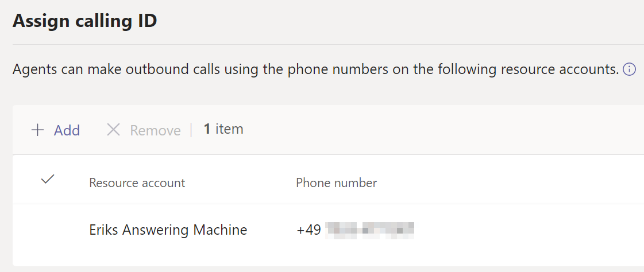Click the Add text label
Image resolution: width=644 pixels, height=272 pixels.
point(67,130)
